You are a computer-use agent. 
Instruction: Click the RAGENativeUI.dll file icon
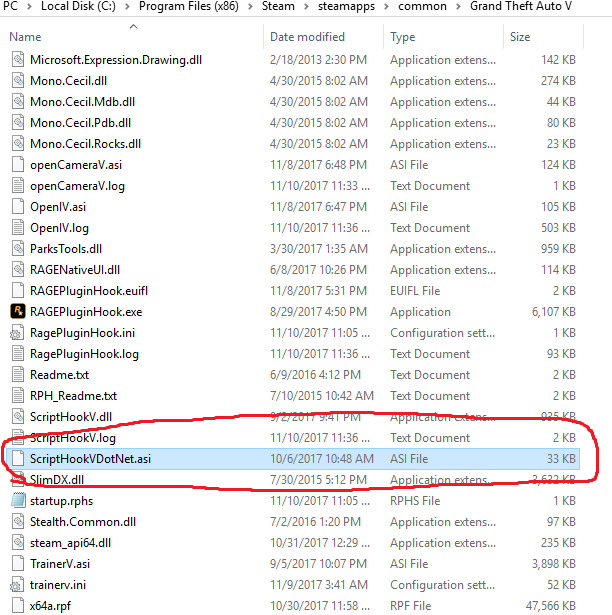pos(18,270)
